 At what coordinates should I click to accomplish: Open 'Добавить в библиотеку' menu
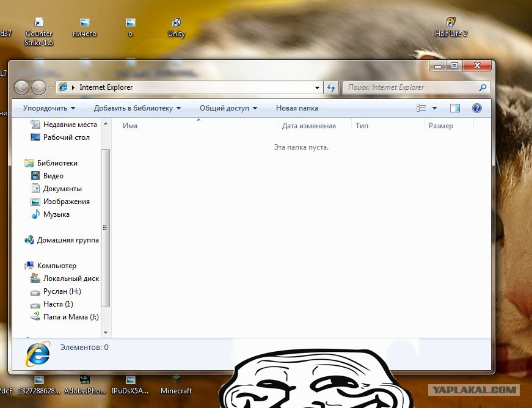click(137, 108)
